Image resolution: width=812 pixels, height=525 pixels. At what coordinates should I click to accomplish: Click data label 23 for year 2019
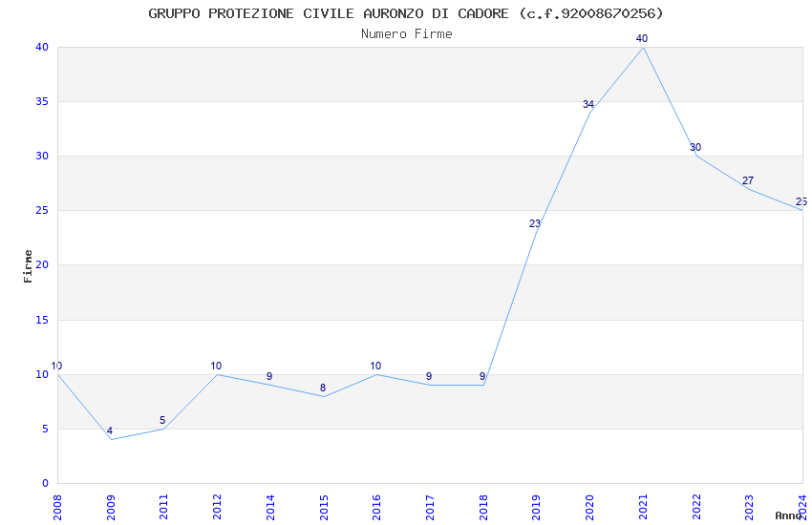click(535, 224)
